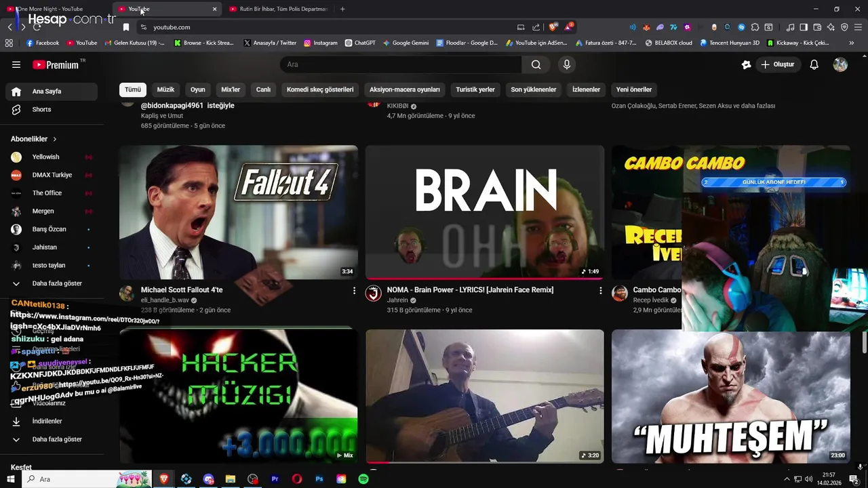Screen dimensions: 868x488
Task: Open Brave wallet icon in toolbar
Action: coord(817,27)
